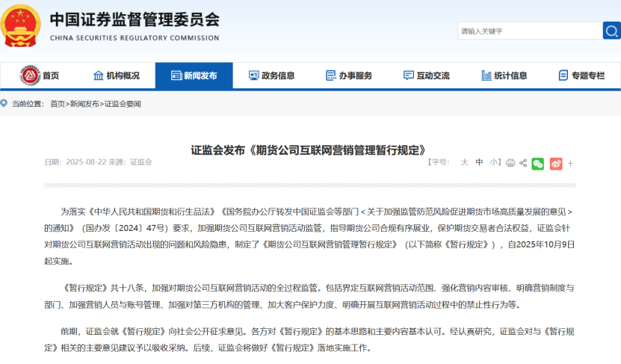621x364 pixels.
Task: Open the 机构概况 menu tab
Action: 117,75
